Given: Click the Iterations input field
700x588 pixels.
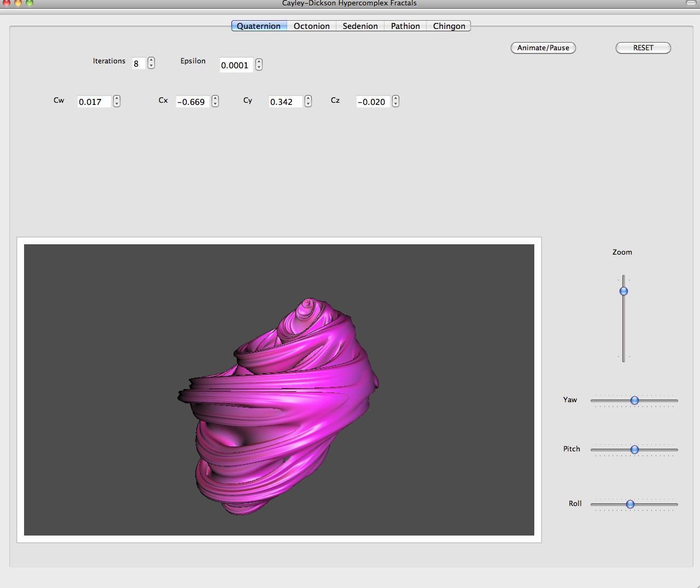Looking at the screenshot, I should [138, 64].
